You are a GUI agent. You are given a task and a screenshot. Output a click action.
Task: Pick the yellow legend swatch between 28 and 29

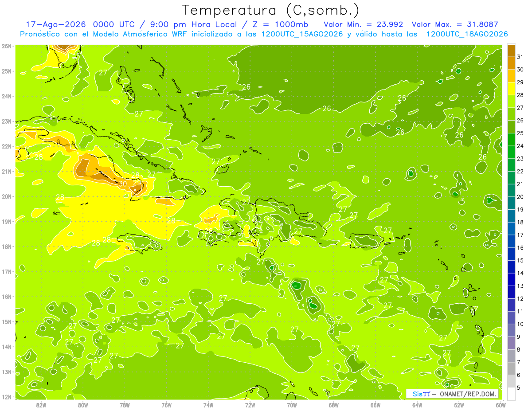click(511, 89)
